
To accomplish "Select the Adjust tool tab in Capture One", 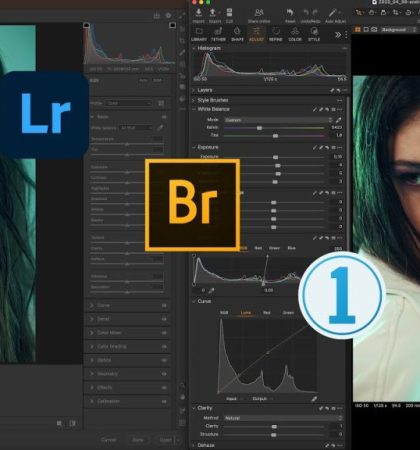I will point(256,34).
